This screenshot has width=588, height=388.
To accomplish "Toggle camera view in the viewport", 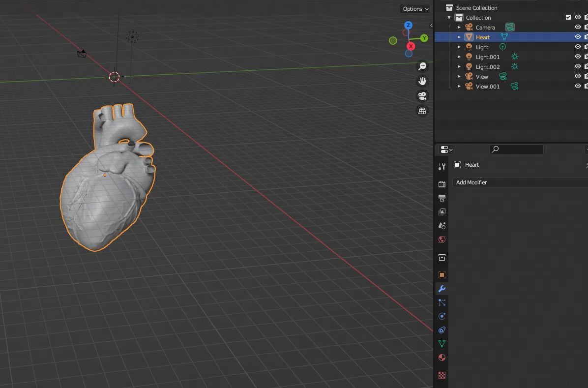I will 422,96.
